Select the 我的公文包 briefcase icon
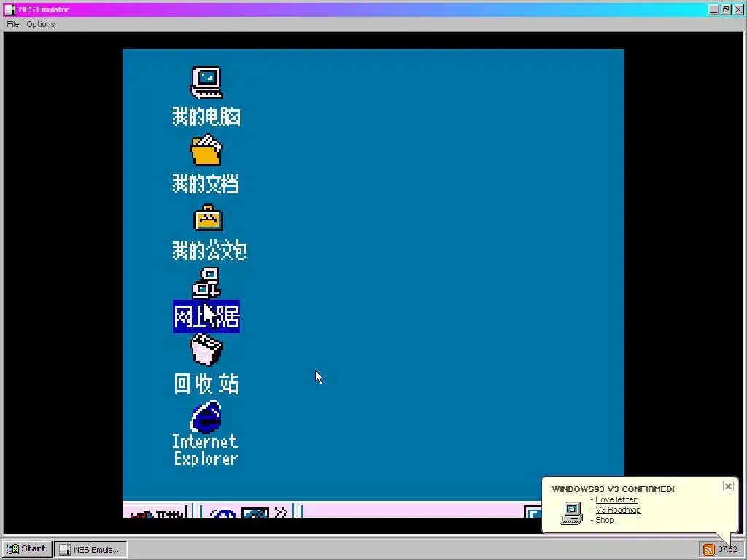Image resolution: width=747 pixels, height=560 pixels. point(208,217)
